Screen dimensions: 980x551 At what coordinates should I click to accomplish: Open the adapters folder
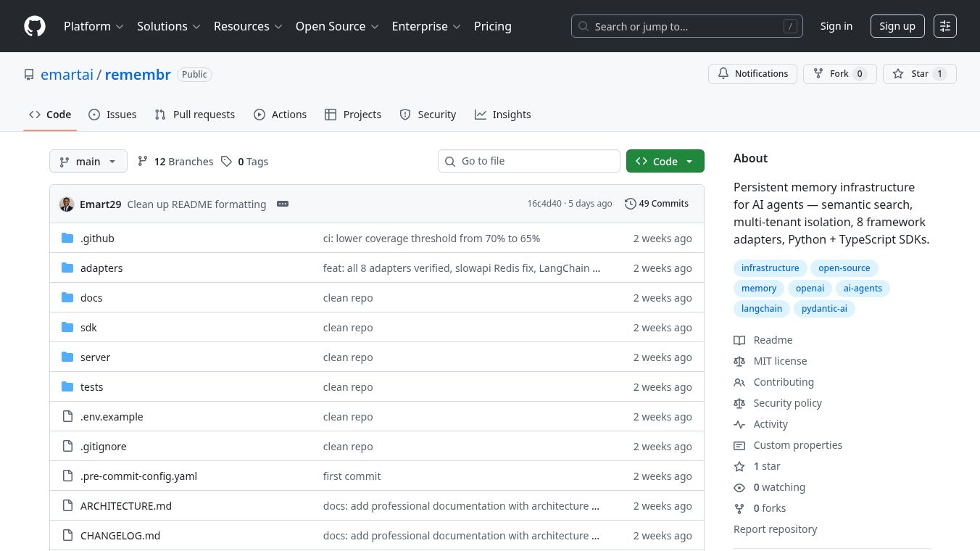(x=101, y=268)
